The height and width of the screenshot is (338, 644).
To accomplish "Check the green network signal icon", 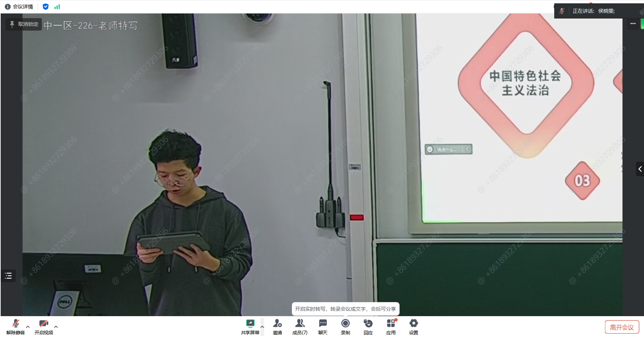I will 57,7.
